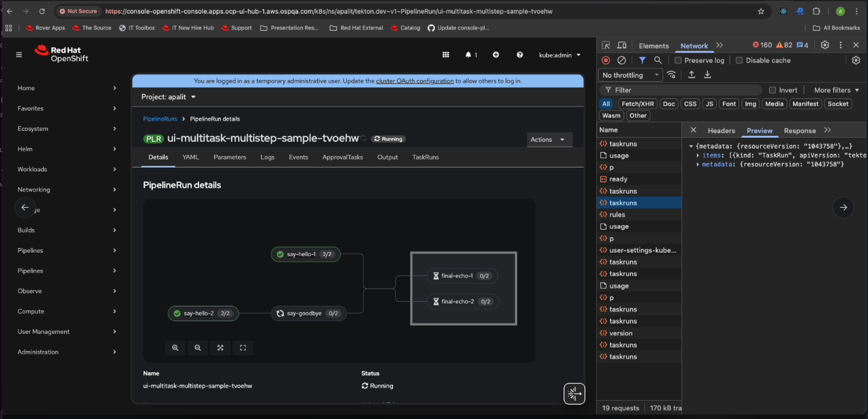The image size is (868, 419).
Task: Expand the items array in Preview
Action: pyautogui.click(x=698, y=155)
